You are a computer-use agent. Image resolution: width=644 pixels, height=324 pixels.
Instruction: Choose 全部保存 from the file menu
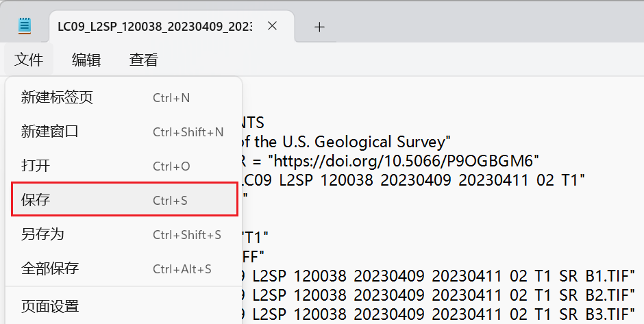click(124, 269)
